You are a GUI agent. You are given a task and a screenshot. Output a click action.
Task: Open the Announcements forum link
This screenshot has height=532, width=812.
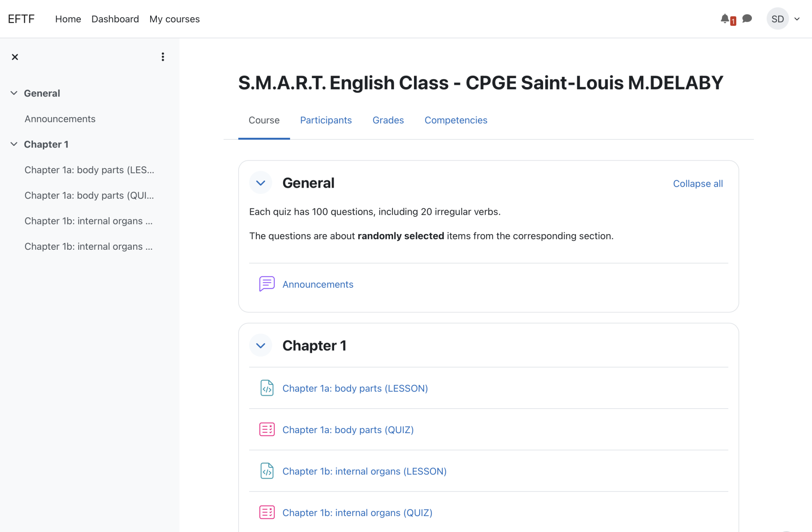[x=318, y=284]
